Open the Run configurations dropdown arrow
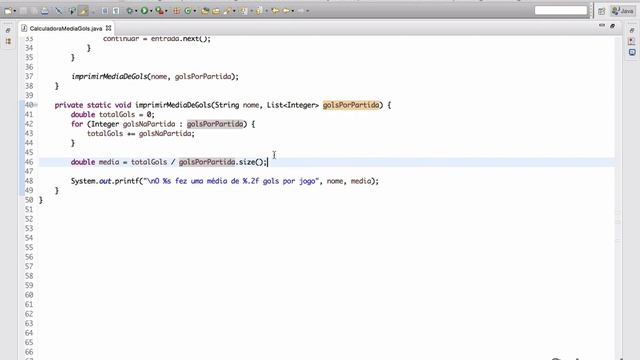Viewport: 640px width, 360px height. [151, 11]
